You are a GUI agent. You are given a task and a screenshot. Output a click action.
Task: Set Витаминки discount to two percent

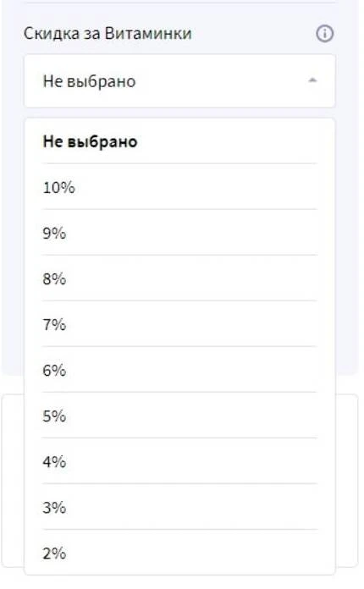pyautogui.click(x=179, y=553)
